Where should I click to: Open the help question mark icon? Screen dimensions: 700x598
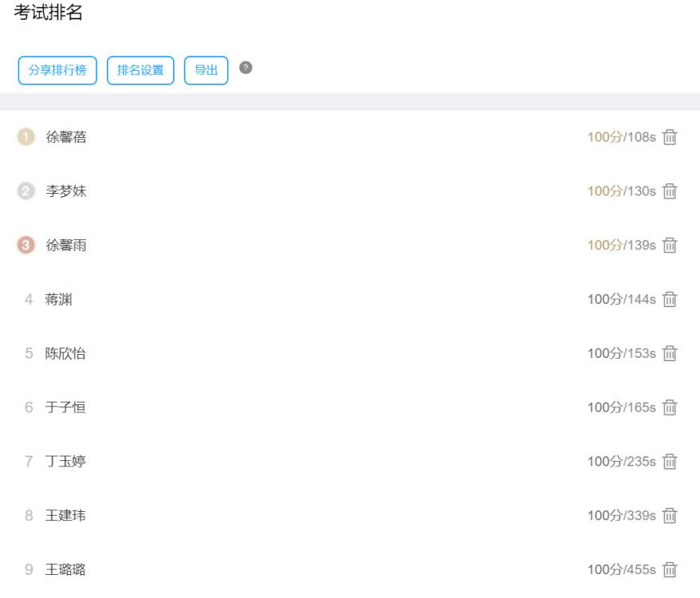pos(246,68)
